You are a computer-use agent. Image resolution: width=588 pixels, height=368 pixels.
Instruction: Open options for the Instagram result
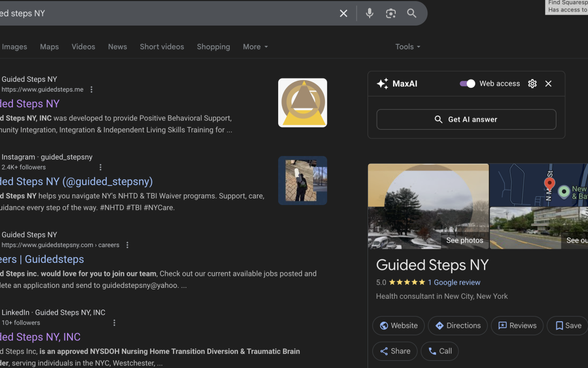(100, 167)
